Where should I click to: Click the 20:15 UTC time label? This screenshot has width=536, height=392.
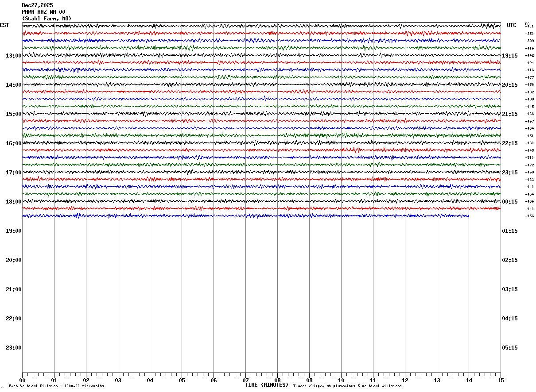pos(509,85)
